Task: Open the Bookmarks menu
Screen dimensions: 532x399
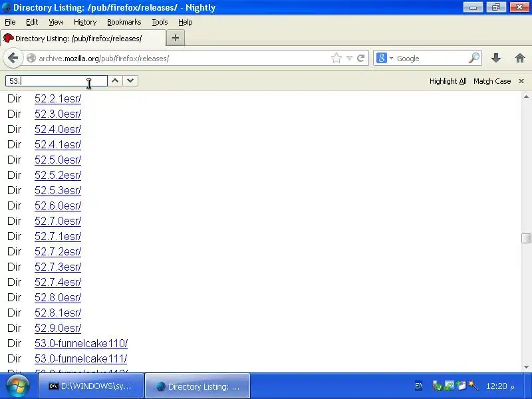Action: click(x=124, y=22)
